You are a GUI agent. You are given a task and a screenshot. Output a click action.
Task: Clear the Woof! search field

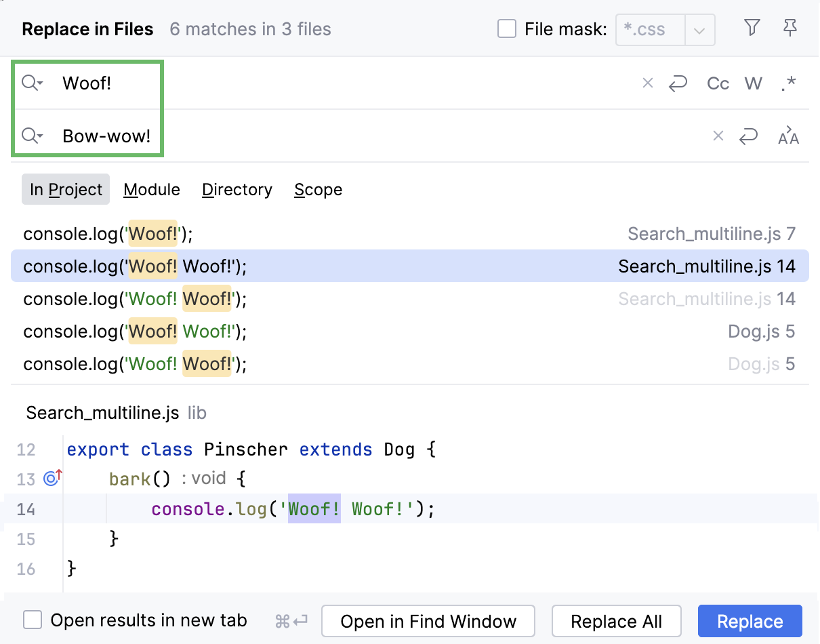[x=648, y=83]
